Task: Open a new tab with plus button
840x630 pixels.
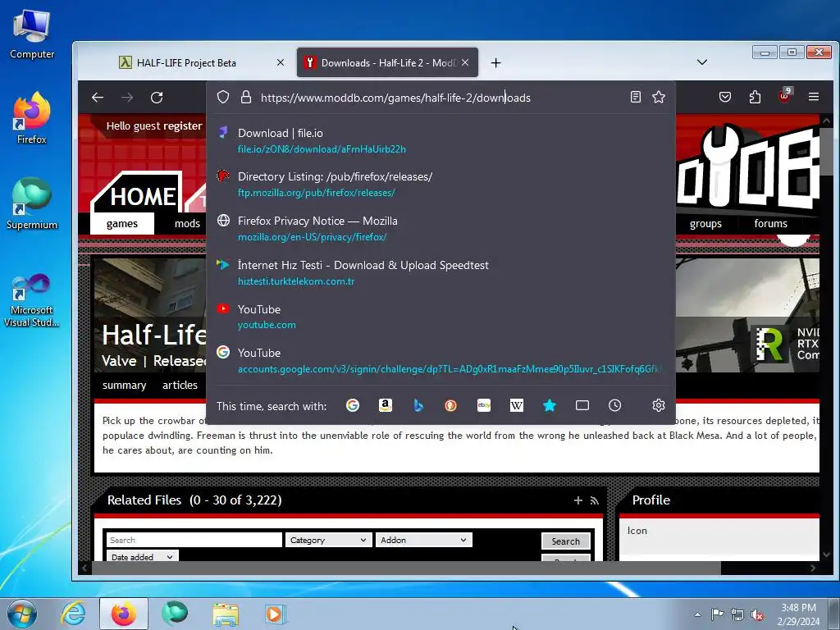Action: tap(495, 62)
